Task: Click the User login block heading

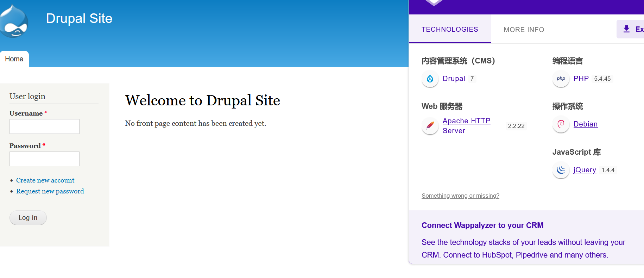Action: (27, 96)
